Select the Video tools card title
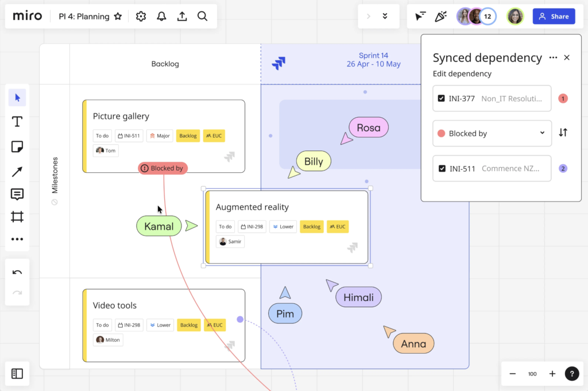This screenshot has width=588, height=391. pos(114,305)
